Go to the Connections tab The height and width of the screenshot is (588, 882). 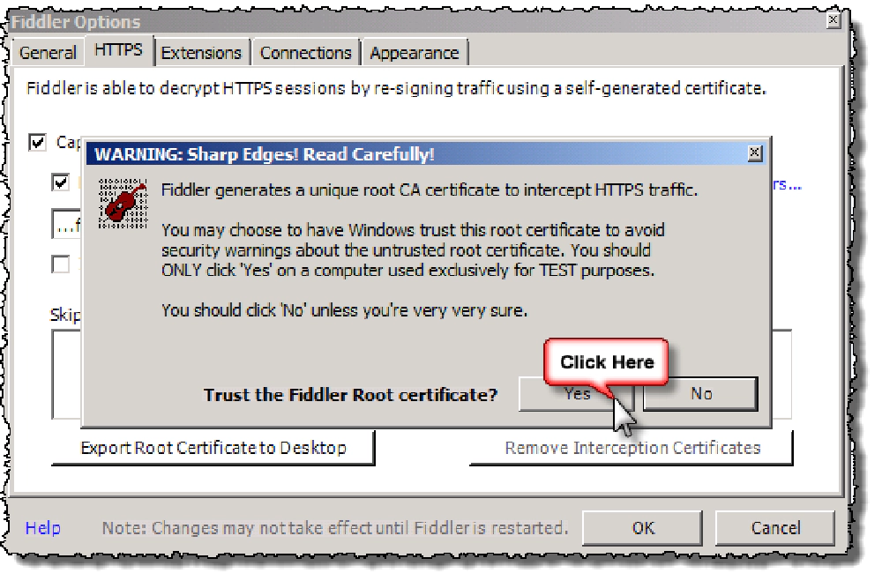tap(305, 53)
